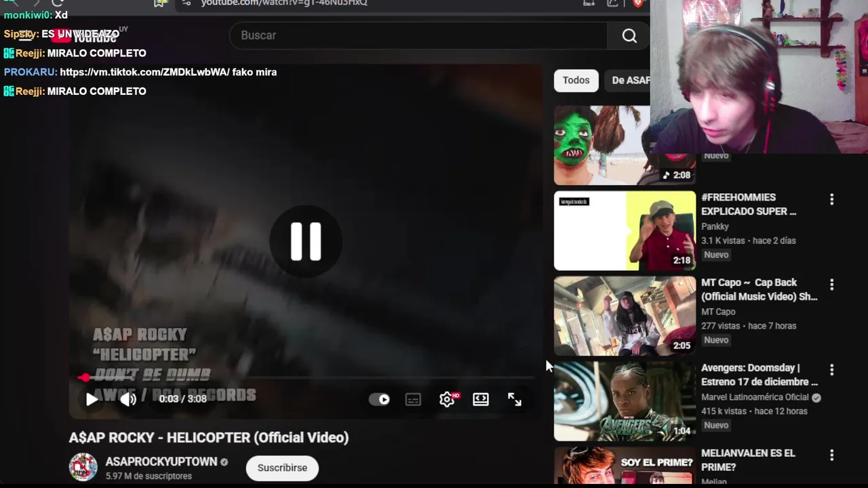Click the 5.97 M de suscriptores text
The image size is (868, 488).
149,476
